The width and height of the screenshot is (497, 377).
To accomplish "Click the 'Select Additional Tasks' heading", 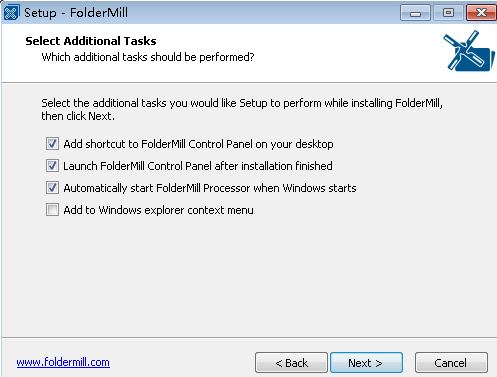I will [x=91, y=41].
